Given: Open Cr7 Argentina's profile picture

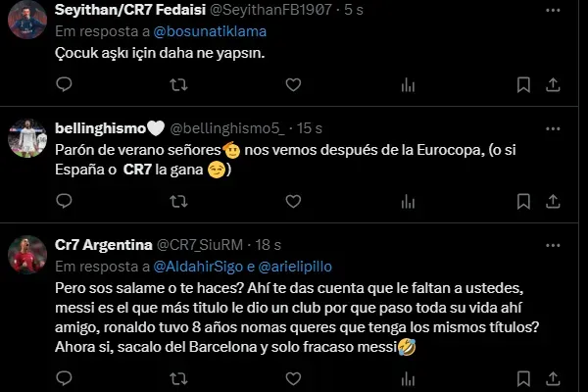Looking at the screenshot, I should pos(27,255).
